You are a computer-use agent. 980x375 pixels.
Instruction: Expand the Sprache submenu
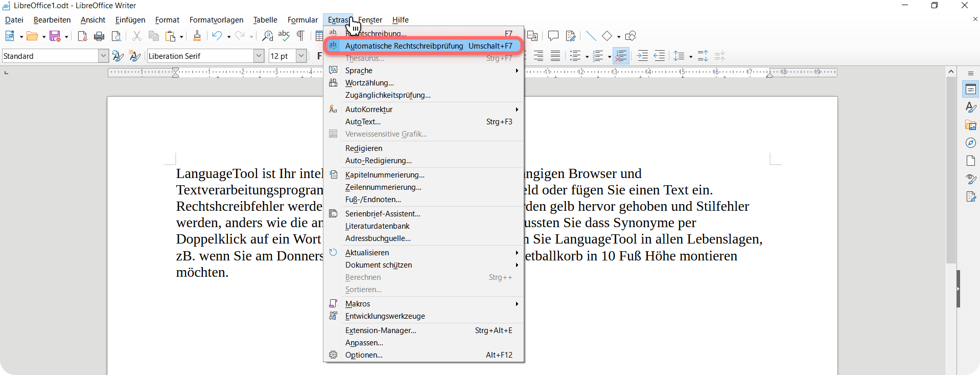pyautogui.click(x=424, y=71)
